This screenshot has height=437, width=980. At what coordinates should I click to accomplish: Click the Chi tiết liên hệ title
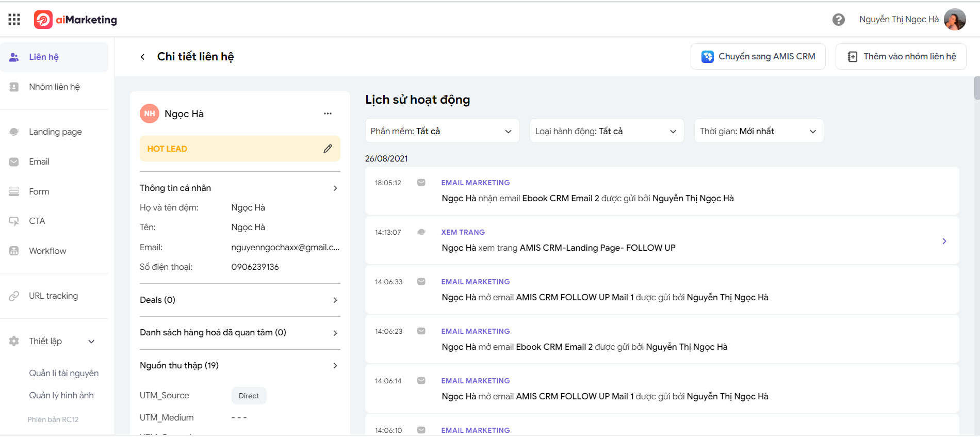click(195, 57)
